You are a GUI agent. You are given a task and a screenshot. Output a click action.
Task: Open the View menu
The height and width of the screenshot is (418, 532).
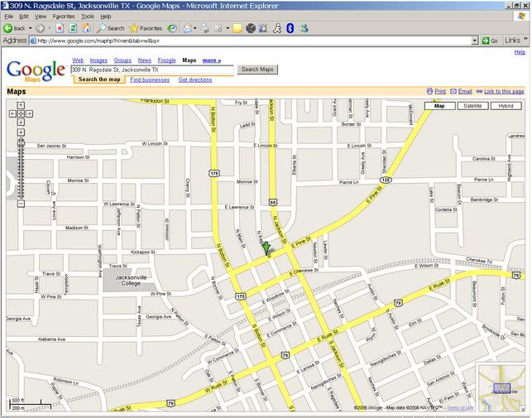click(41, 17)
